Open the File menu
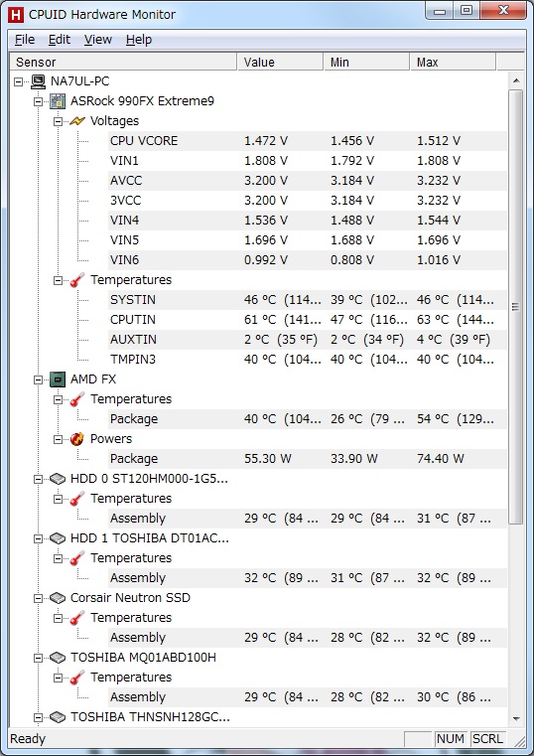This screenshot has width=534, height=756. coord(25,40)
